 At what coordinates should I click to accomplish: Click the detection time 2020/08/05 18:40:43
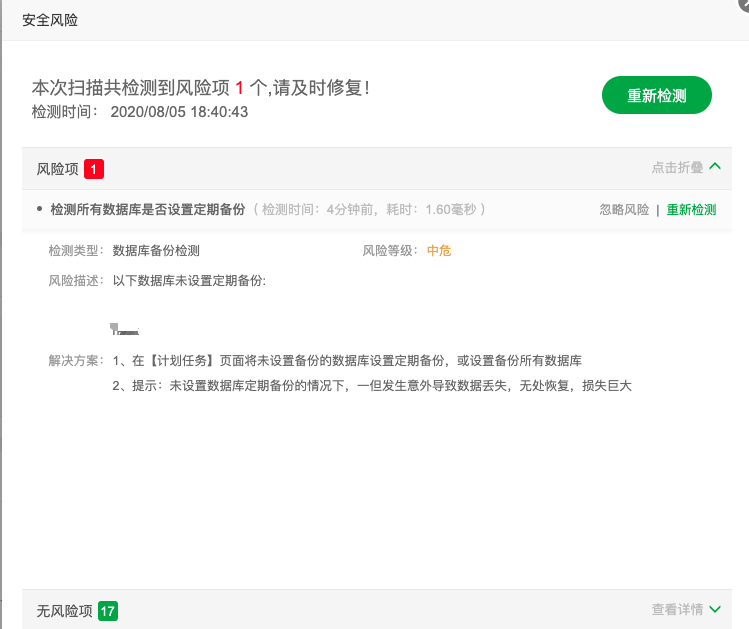pyautogui.click(x=179, y=112)
